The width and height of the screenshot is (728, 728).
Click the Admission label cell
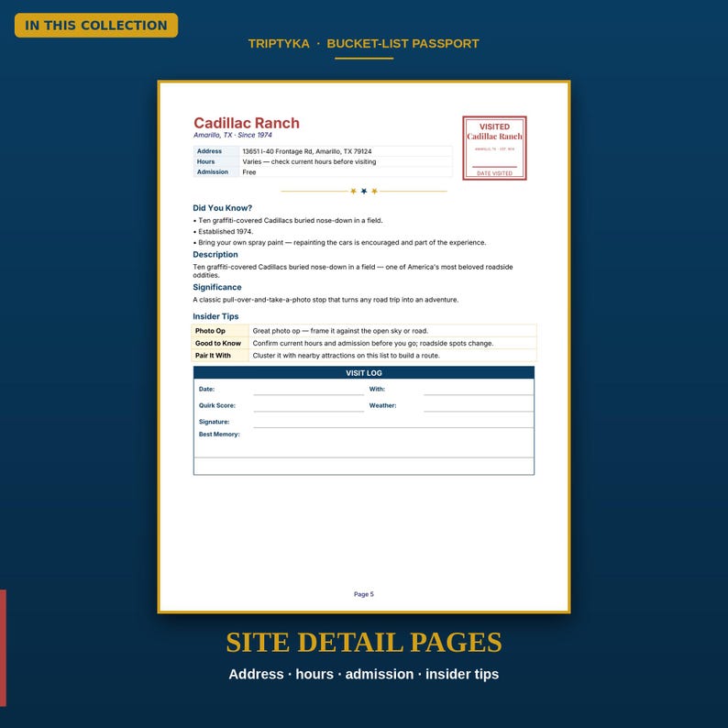click(x=216, y=171)
